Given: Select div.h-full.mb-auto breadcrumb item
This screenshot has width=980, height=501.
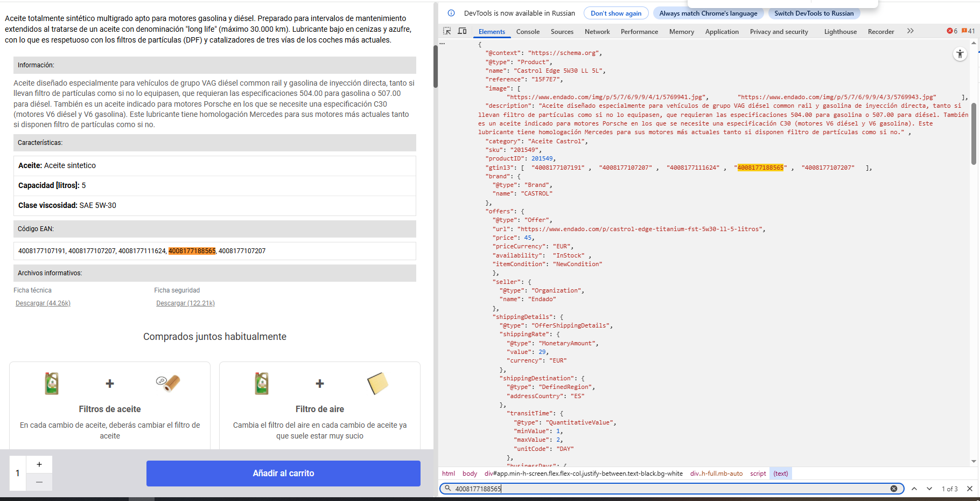Looking at the screenshot, I should (x=716, y=474).
